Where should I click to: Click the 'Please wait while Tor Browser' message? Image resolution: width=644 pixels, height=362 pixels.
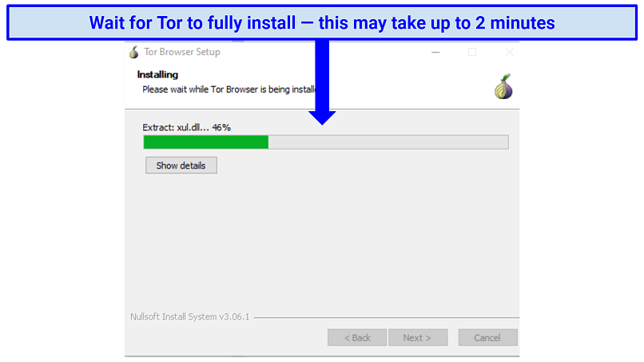[x=229, y=90]
